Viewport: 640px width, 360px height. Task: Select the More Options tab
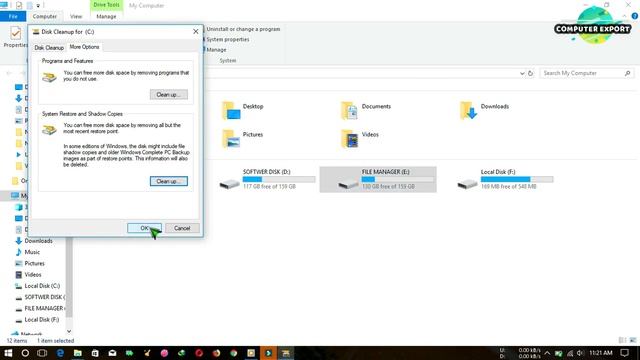pyautogui.click(x=84, y=47)
